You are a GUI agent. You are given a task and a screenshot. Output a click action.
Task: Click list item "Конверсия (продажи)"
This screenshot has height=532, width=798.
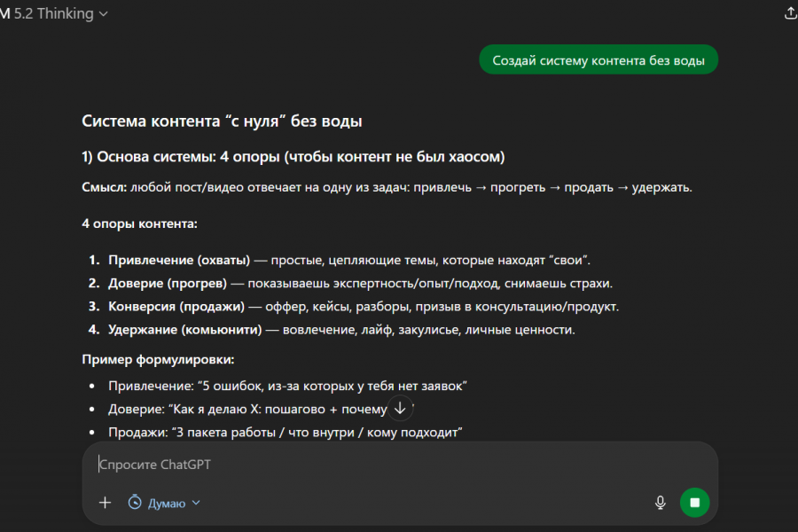click(176, 307)
